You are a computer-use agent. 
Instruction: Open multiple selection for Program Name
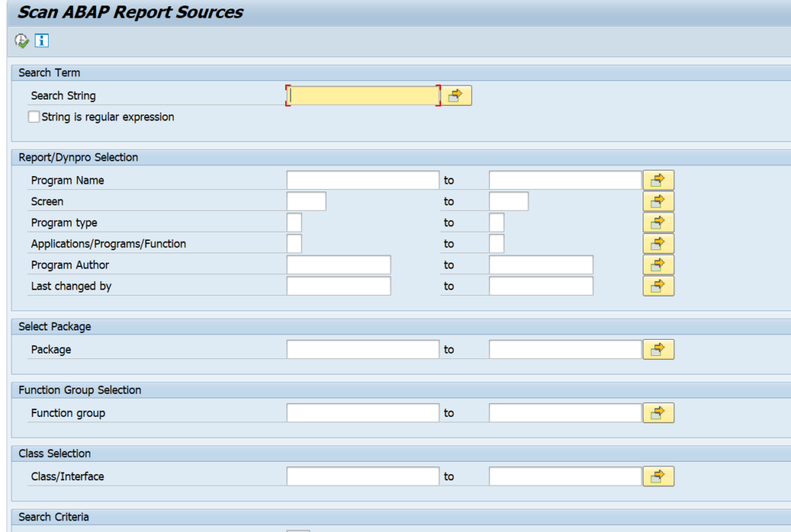click(x=658, y=179)
